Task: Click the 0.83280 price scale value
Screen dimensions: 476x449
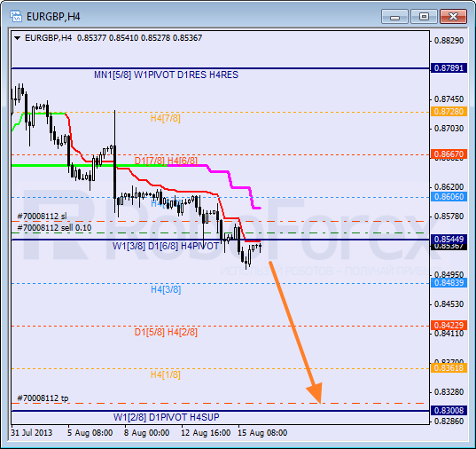Action: [449, 392]
